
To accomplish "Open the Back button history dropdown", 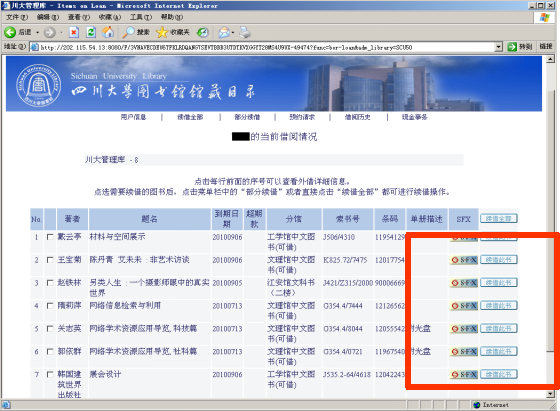I will pyautogui.click(x=38, y=32).
